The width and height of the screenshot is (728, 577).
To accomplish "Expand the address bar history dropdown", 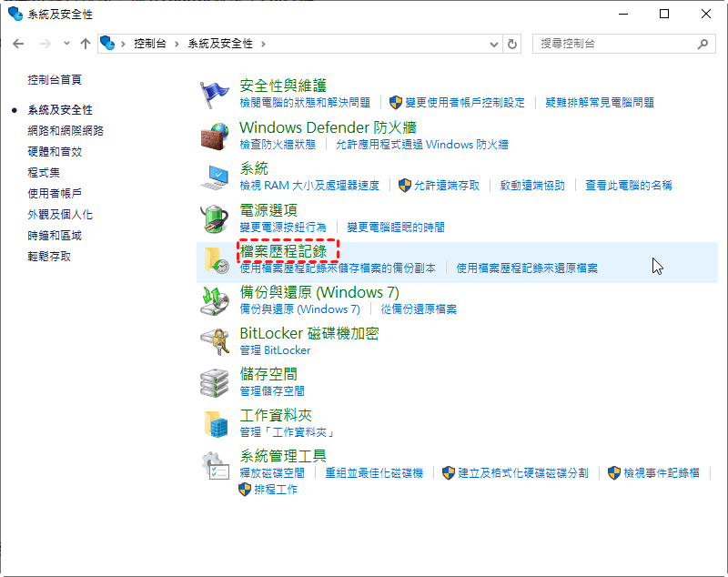I will pos(494,44).
